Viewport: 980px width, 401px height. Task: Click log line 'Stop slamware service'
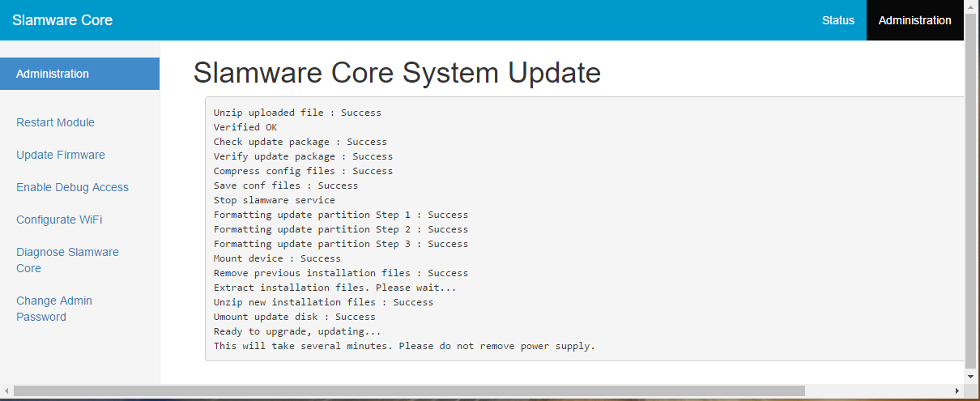[x=275, y=200]
